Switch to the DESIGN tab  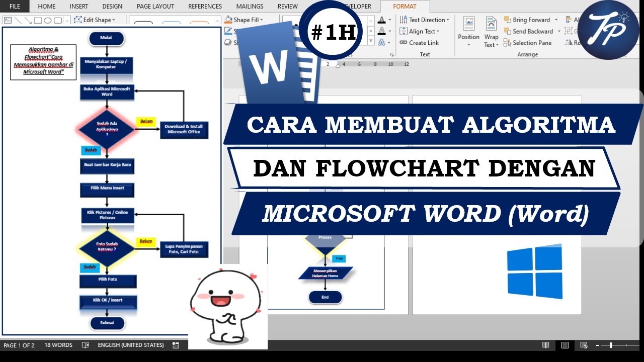tap(112, 6)
